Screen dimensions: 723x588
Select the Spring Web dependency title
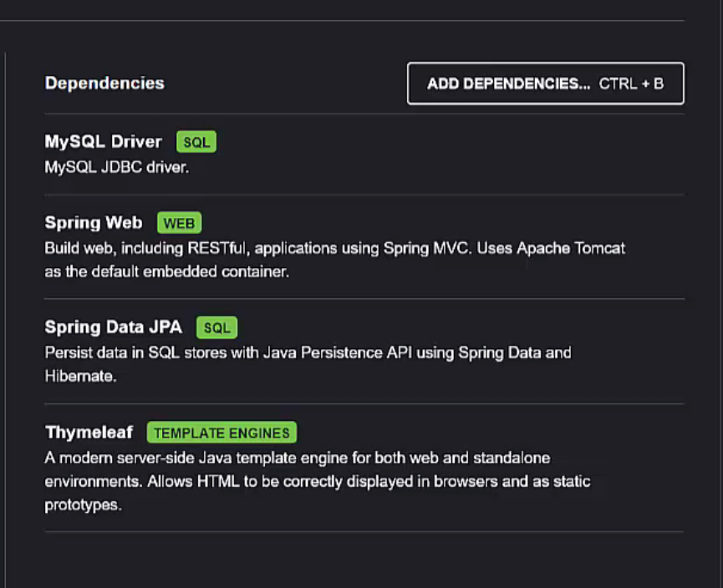(94, 223)
